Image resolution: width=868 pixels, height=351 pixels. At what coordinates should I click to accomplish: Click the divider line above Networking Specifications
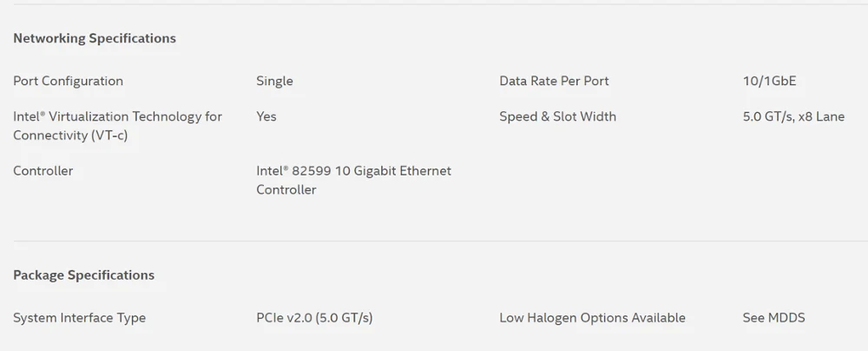434,4
